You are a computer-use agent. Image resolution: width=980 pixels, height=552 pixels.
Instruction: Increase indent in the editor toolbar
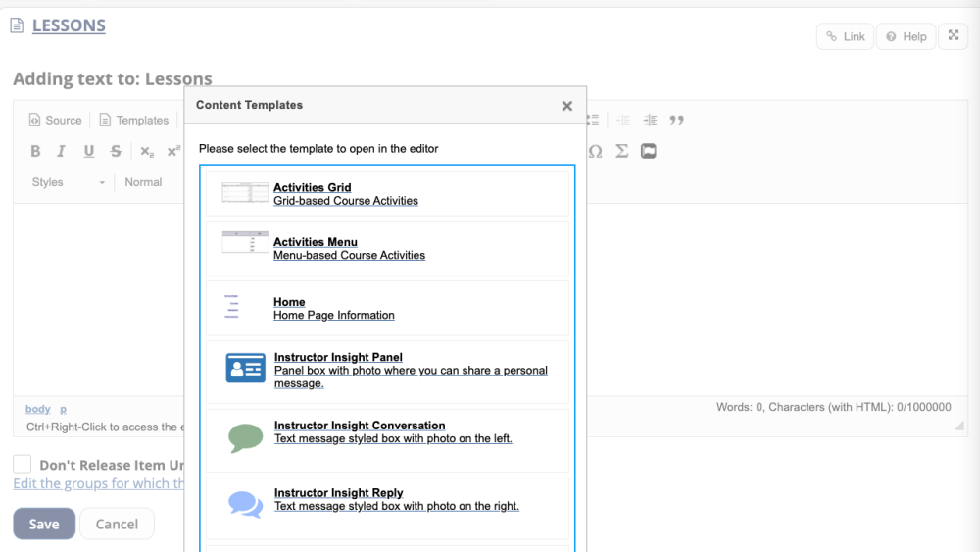coord(650,120)
